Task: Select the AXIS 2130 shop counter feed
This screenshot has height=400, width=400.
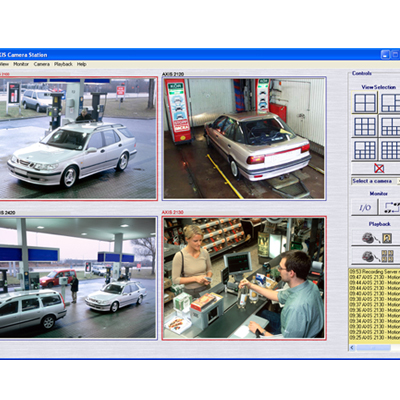Action: point(244,278)
